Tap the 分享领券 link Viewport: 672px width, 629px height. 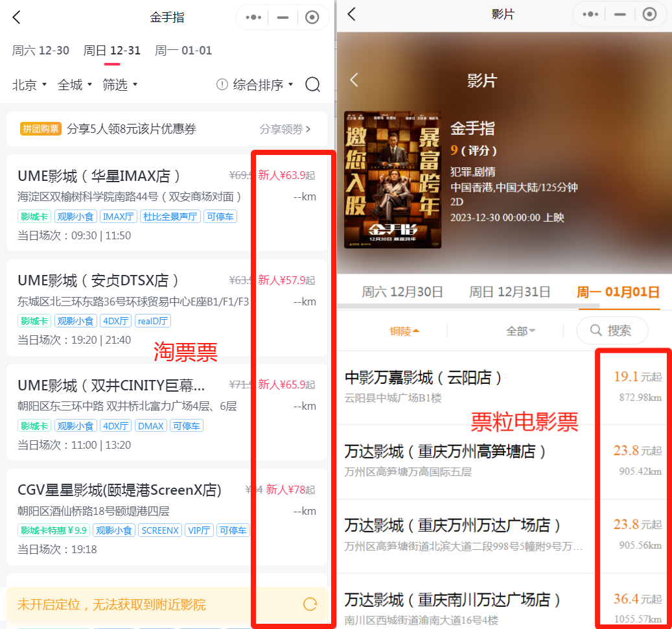pos(285,128)
